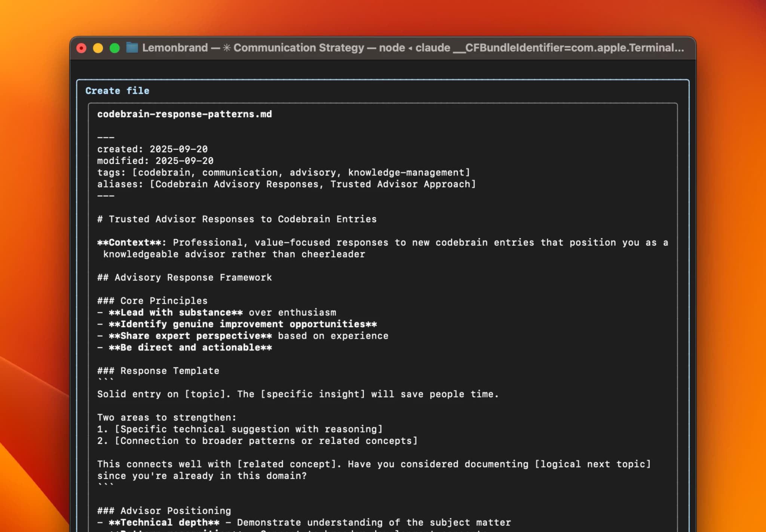Click the 'created: 2025-09-20' line
Screen dimensions: 766x532
point(152,149)
